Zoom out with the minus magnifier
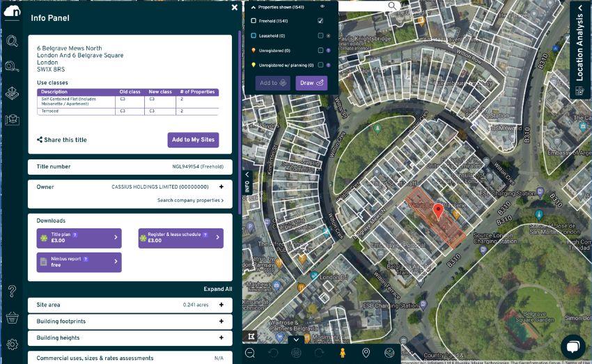Screen dimensions: 592x364 [x=250, y=353]
